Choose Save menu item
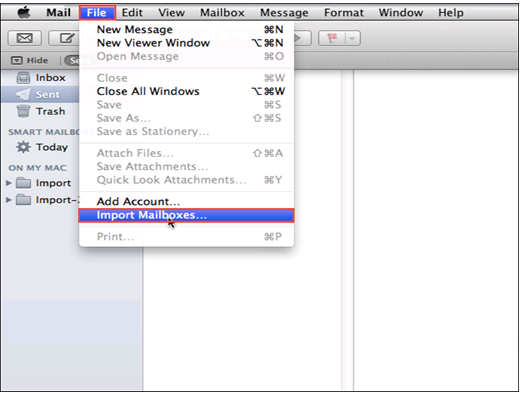This screenshot has width=523, height=393. tap(186, 104)
